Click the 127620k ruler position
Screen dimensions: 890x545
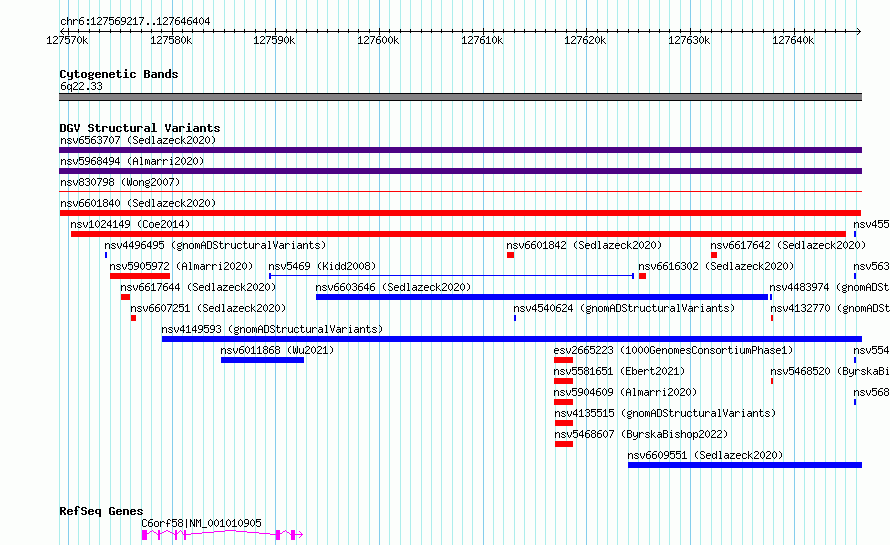(585, 40)
